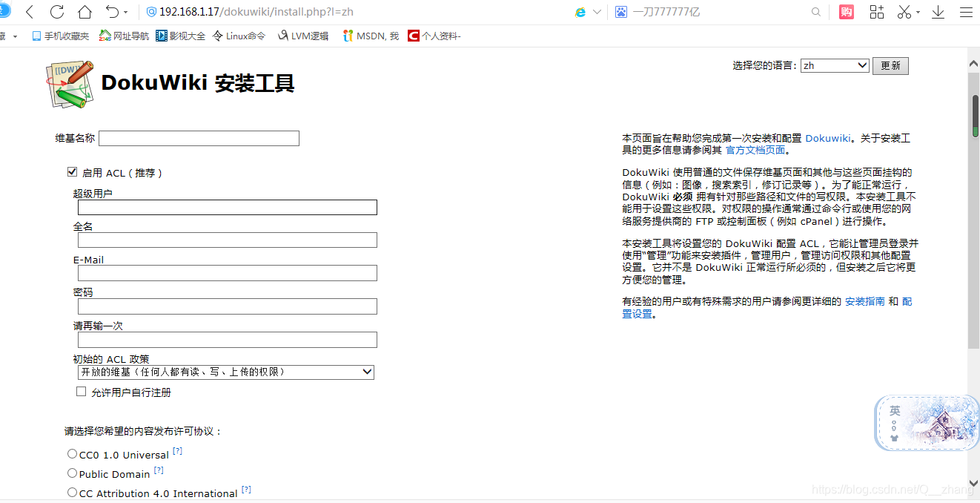The image size is (980, 503).
Task: Click the DokuWiki logo image
Action: click(x=70, y=84)
